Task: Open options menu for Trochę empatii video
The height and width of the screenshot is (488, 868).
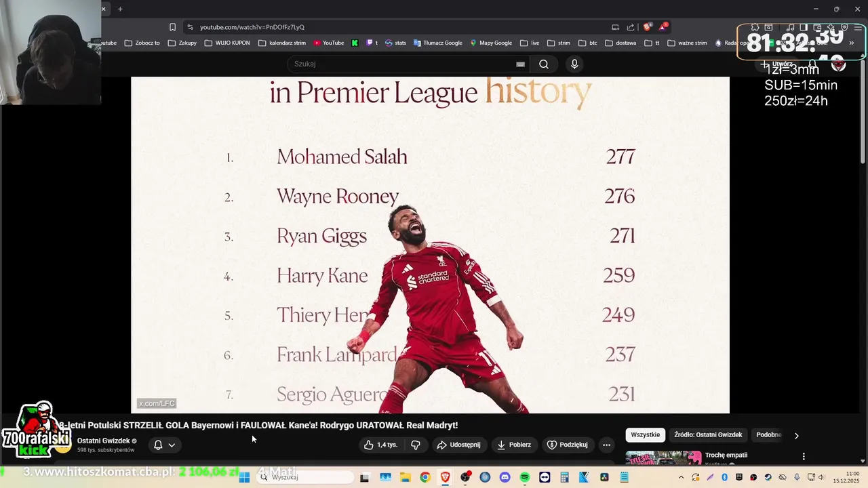Action: pos(804,456)
